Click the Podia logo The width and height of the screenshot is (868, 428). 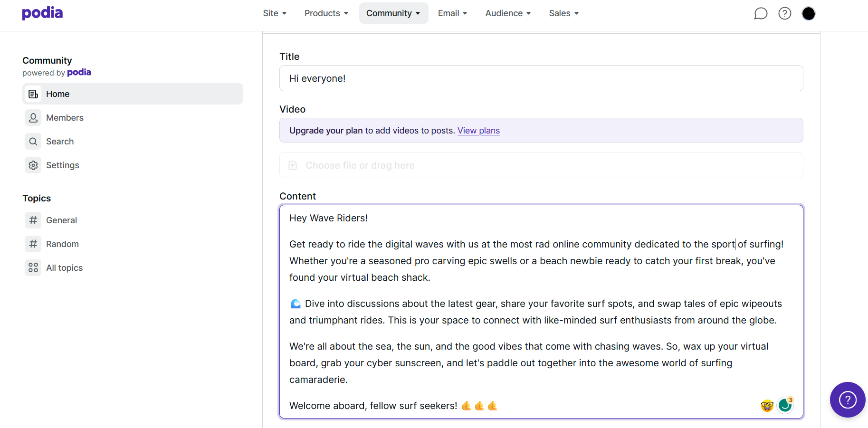point(42,13)
